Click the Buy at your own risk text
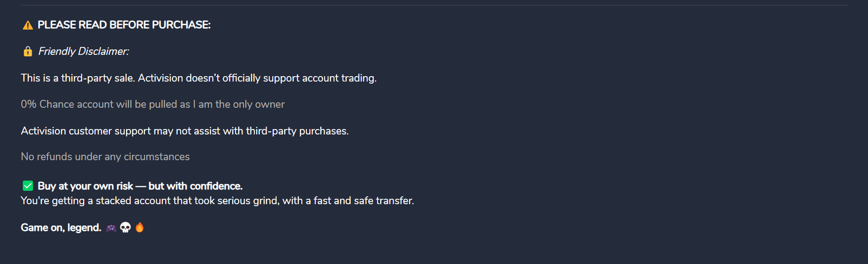 click(85, 186)
